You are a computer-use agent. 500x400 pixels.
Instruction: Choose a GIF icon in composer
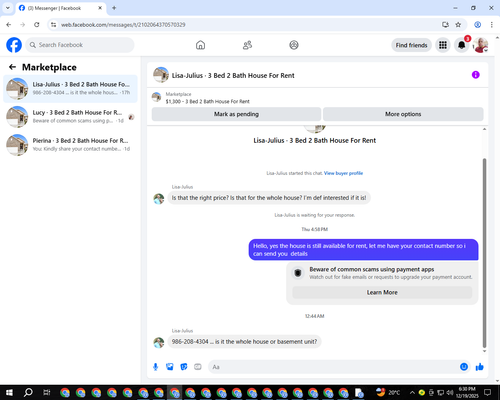coord(198,367)
